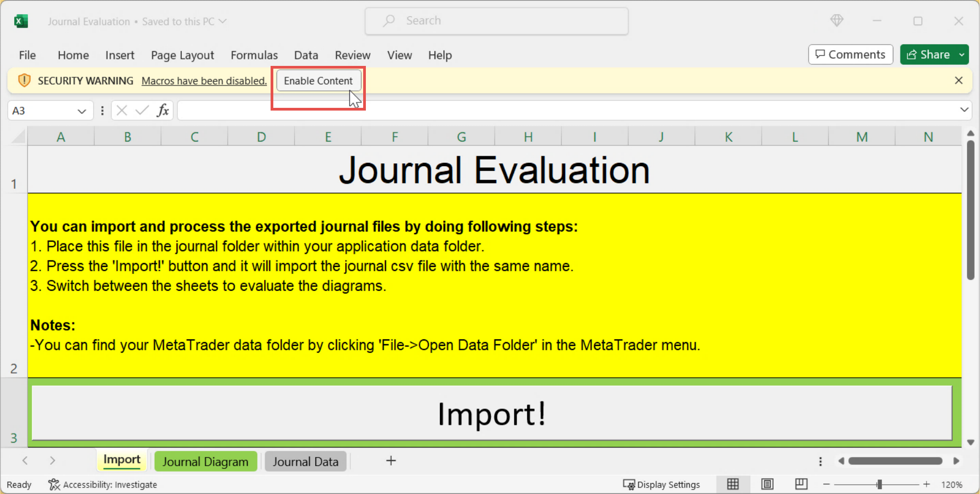Select row 2 header
Image resolution: width=980 pixels, height=494 pixels.
click(x=14, y=285)
